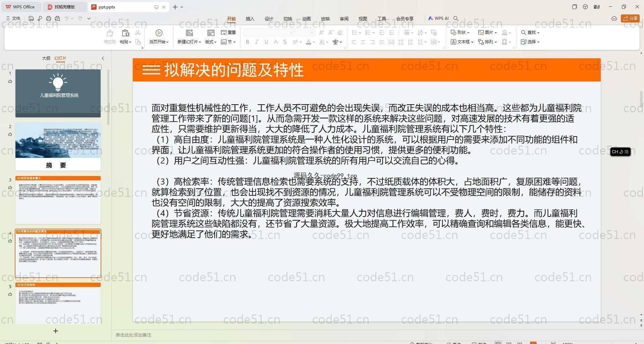The height and width of the screenshot is (344, 644).
Task: Toggle Superscript formatting
Action: point(295,42)
